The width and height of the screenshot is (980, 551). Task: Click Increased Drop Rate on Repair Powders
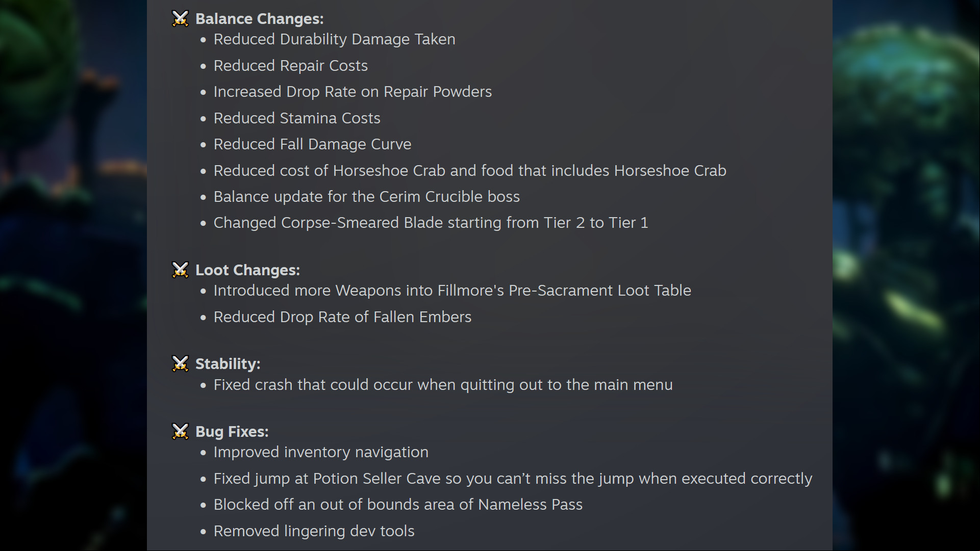tap(353, 92)
